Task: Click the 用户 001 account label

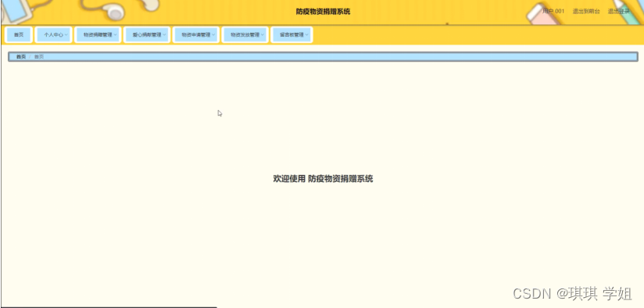Action: [553, 12]
